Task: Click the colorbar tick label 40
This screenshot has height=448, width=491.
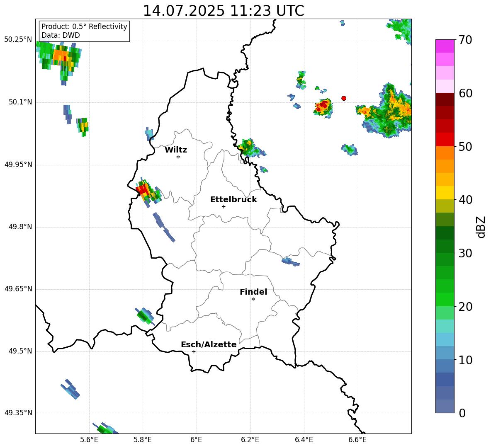Action: pos(465,200)
